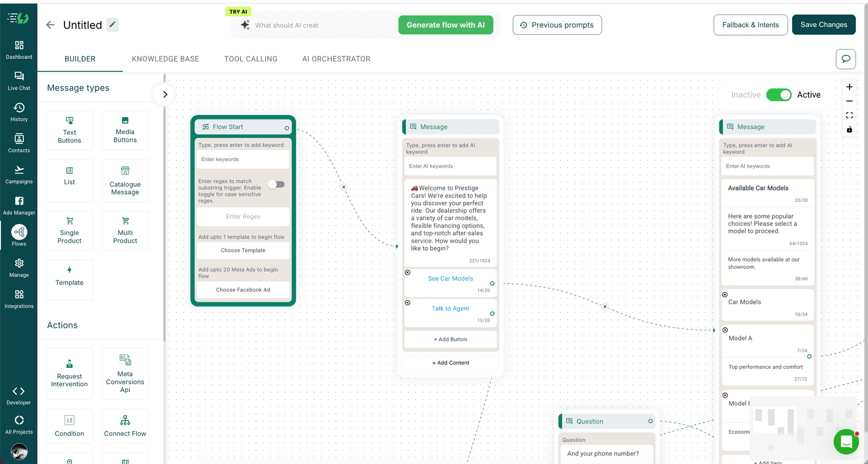The height and width of the screenshot is (464, 868).
Task: Switch to KNOWLEDGE BASE tab
Action: [x=165, y=59]
